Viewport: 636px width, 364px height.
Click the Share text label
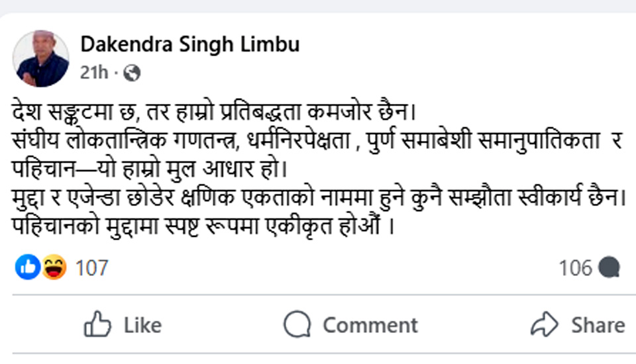(x=598, y=325)
